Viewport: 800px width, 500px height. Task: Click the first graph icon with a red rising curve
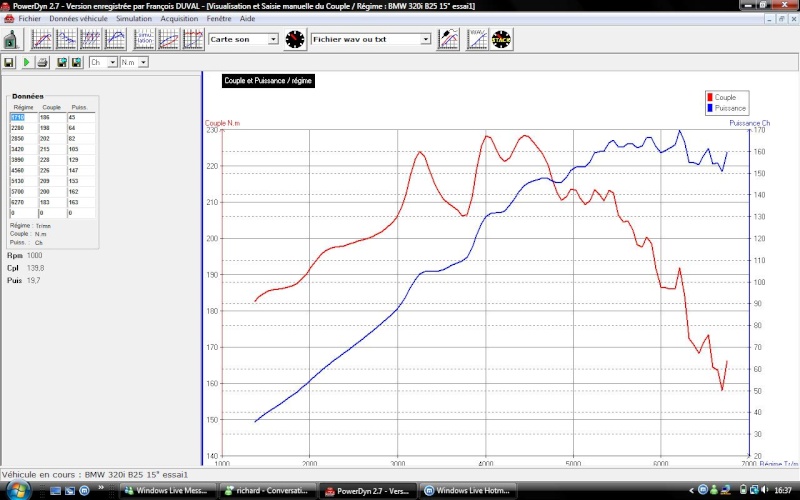(42, 39)
